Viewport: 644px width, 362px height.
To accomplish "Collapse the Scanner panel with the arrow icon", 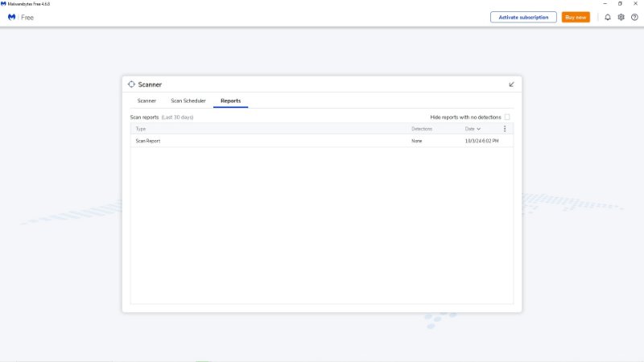I will [511, 84].
